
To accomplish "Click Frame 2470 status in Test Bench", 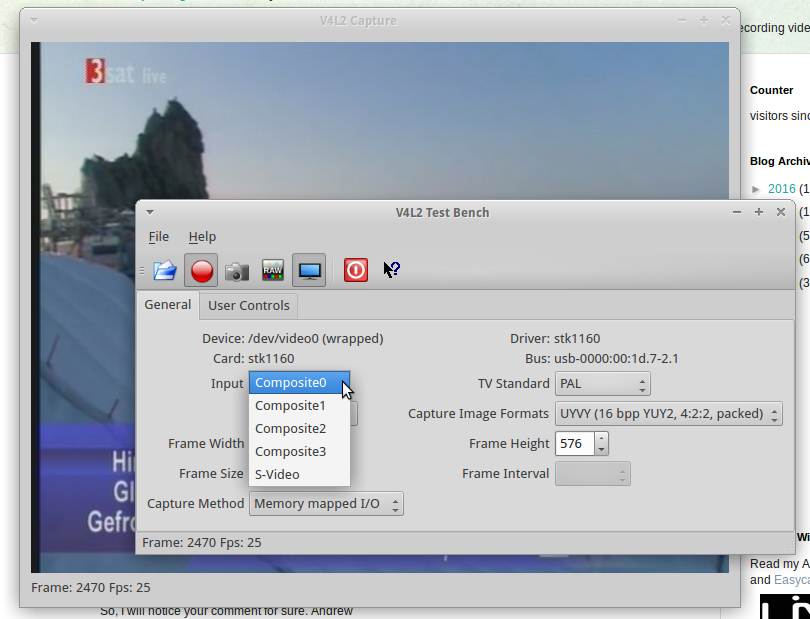I will [x=201, y=543].
